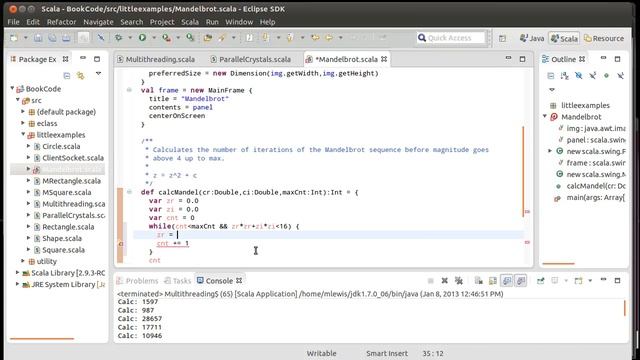Click Hide Static Members icon in Outline

pos(592,76)
